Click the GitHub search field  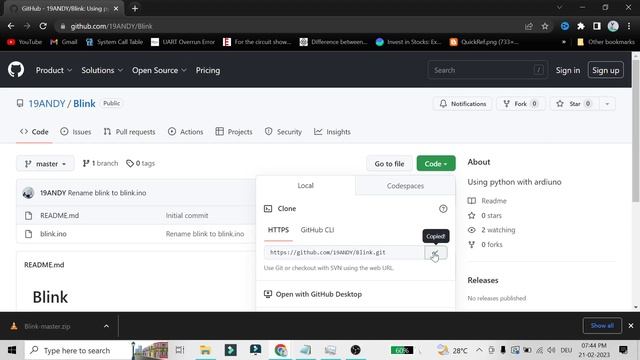[488, 70]
